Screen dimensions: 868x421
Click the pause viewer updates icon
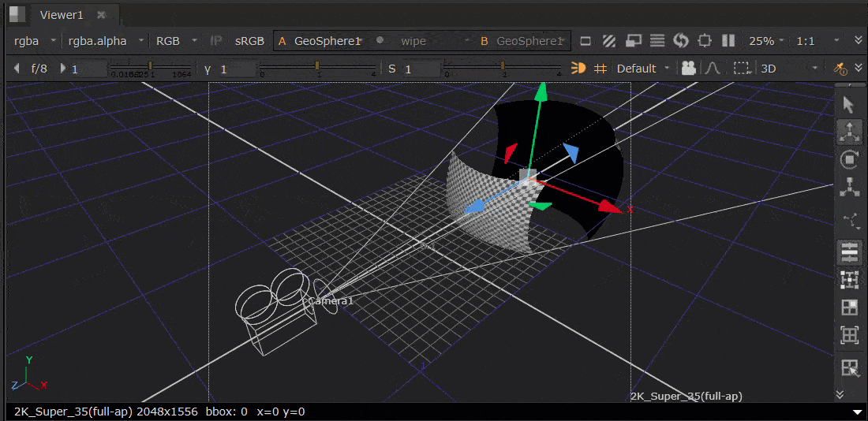[728, 41]
